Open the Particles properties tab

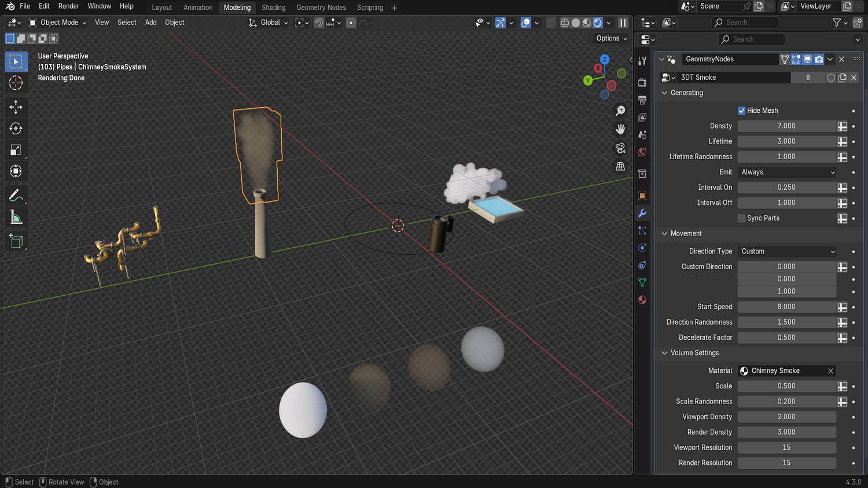[642, 230]
